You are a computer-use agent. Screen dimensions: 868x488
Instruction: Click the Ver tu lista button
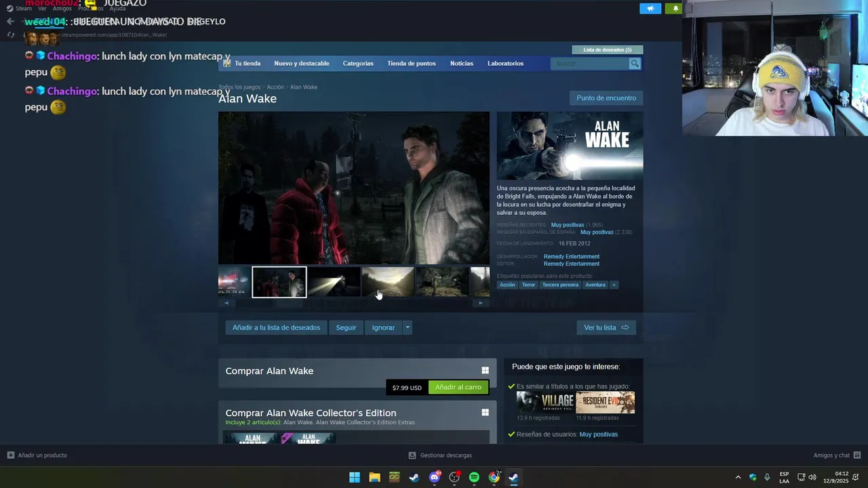click(x=606, y=327)
